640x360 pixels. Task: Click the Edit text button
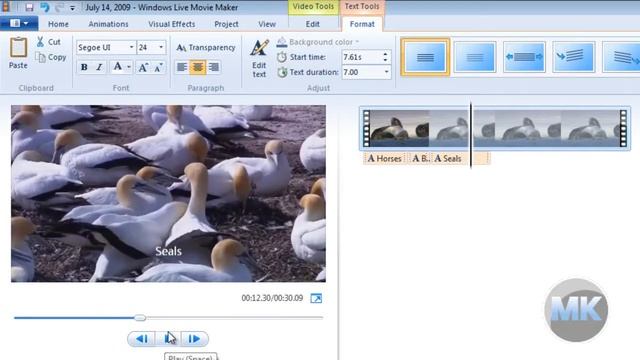260,58
